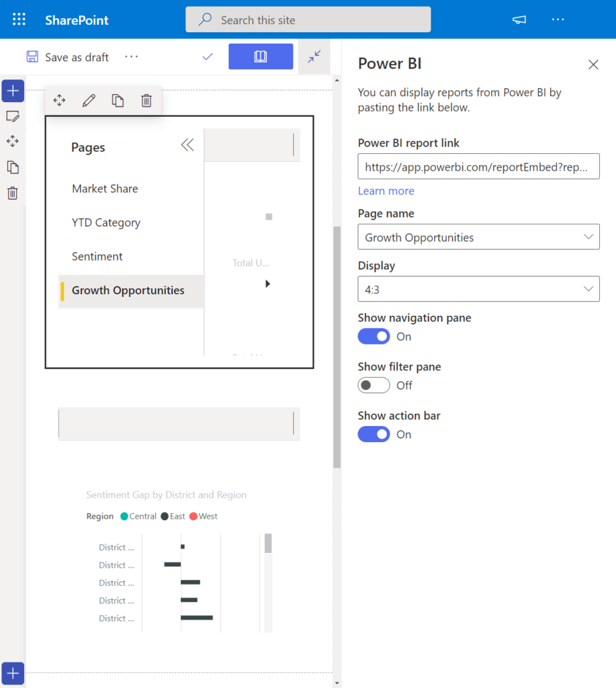616x688 pixels.
Task: Click the scroll down arrow of canvas
Action: (x=337, y=683)
